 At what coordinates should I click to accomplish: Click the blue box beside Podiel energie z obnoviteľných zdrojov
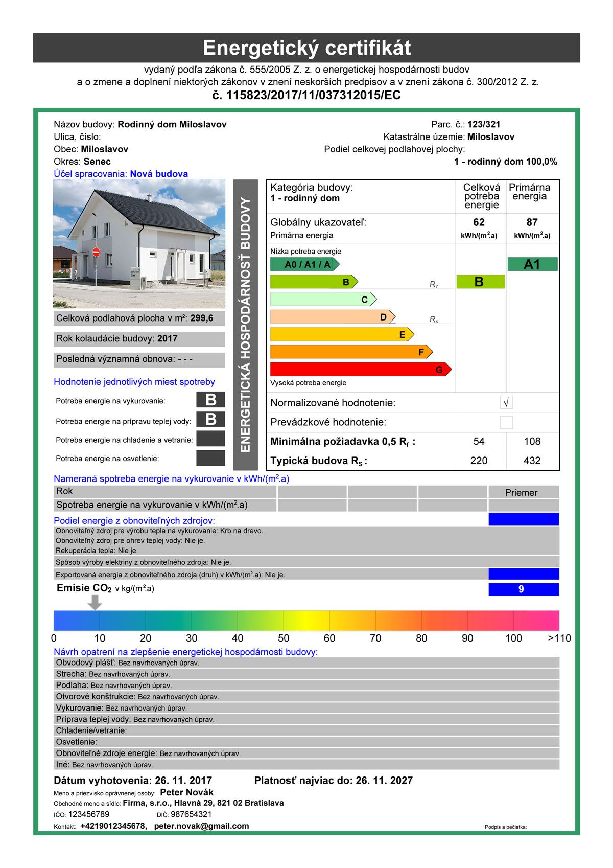click(x=524, y=519)
